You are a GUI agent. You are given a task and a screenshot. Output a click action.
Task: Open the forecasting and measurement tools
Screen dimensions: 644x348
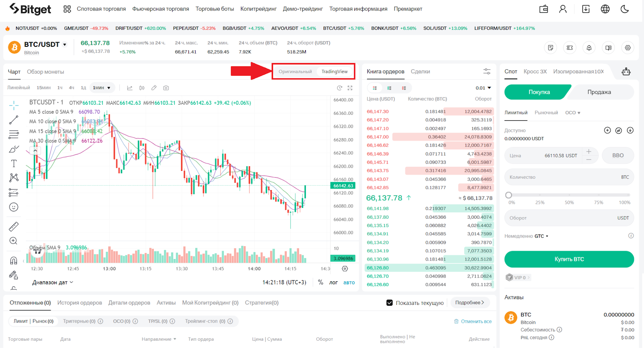[x=14, y=192]
